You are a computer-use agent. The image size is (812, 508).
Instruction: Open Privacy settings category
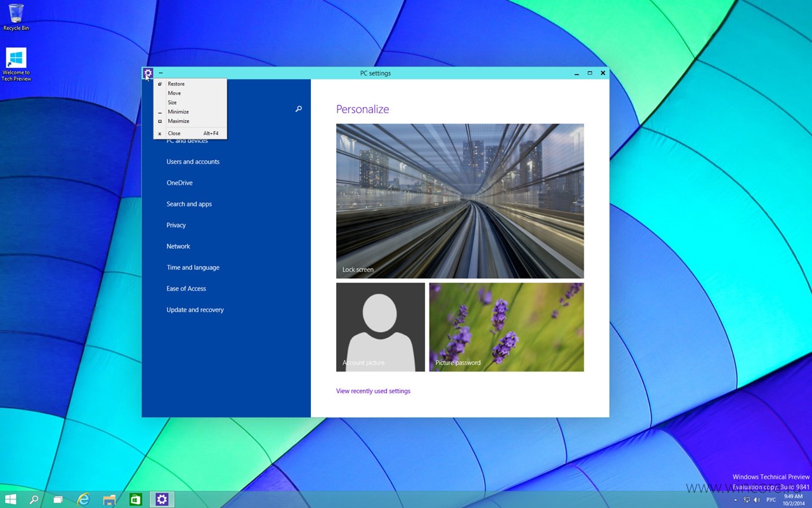tap(176, 225)
